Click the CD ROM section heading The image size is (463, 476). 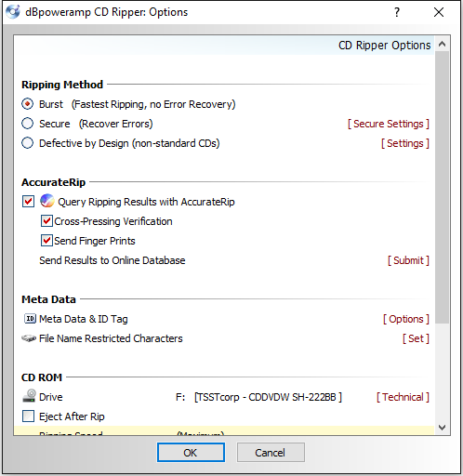coord(42,377)
